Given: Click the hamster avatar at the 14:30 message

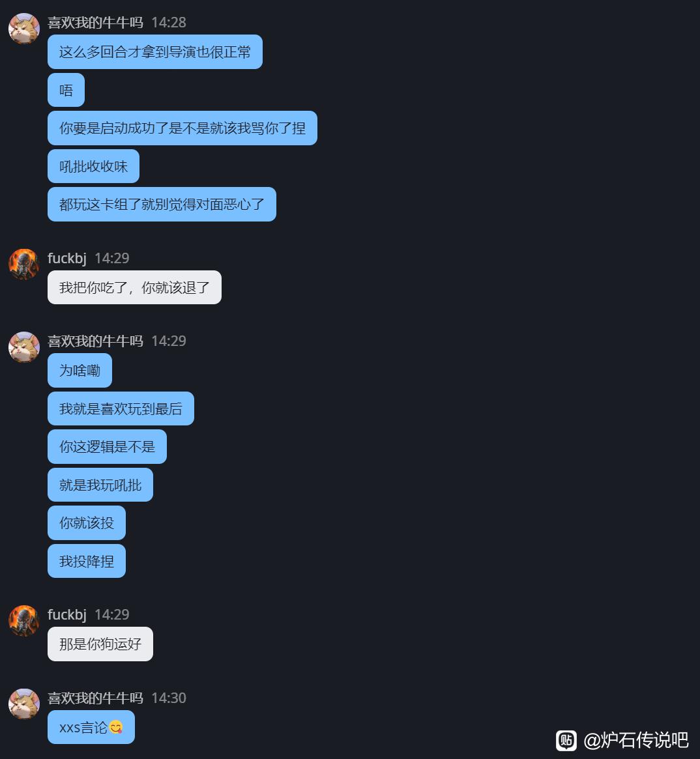Looking at the screenshot, I should click(x=24, y=704).
